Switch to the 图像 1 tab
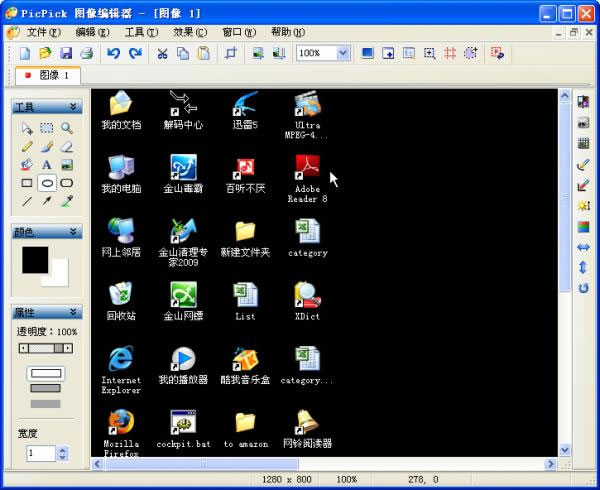 pyautogui.click(x=48, y=75)
